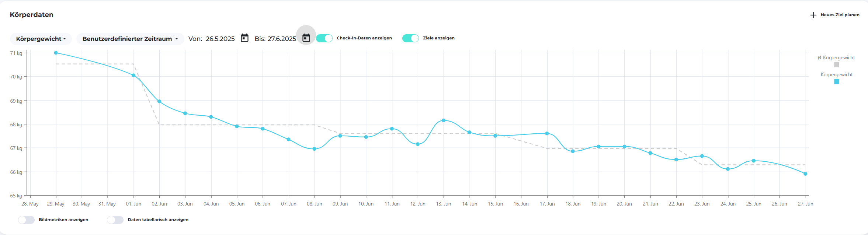
Task: Expand the Benutzerdefinierter Zeitraum dropdown
Action: click(x=130, y=39)
